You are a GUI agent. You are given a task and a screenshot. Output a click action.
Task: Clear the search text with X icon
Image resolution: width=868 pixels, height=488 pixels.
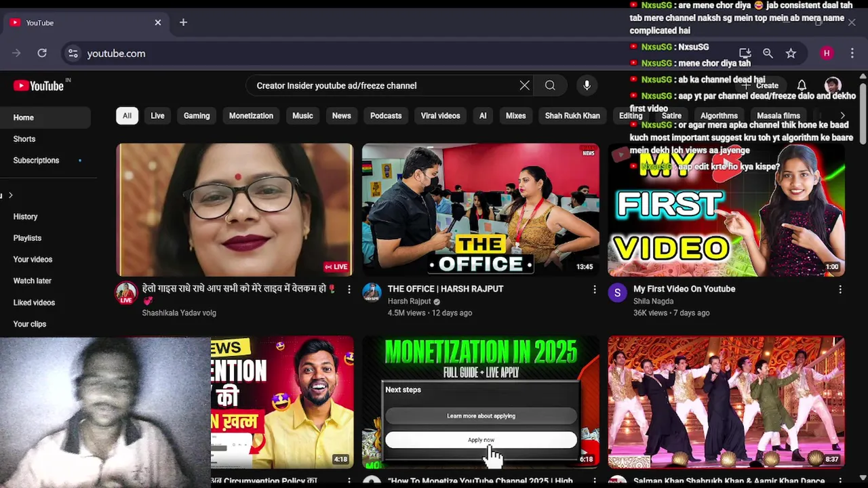click(x=524, y=85)
